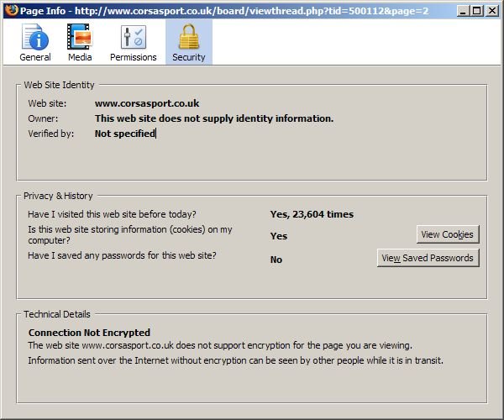Click the Firefox icon in the title bar
Image resolution: width=504 pixels, height=420 pixels.
[x=8, y=10]
